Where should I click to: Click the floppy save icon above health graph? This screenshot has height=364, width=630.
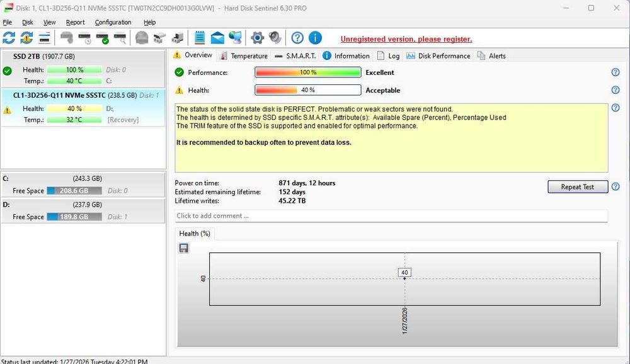(183, 248)
